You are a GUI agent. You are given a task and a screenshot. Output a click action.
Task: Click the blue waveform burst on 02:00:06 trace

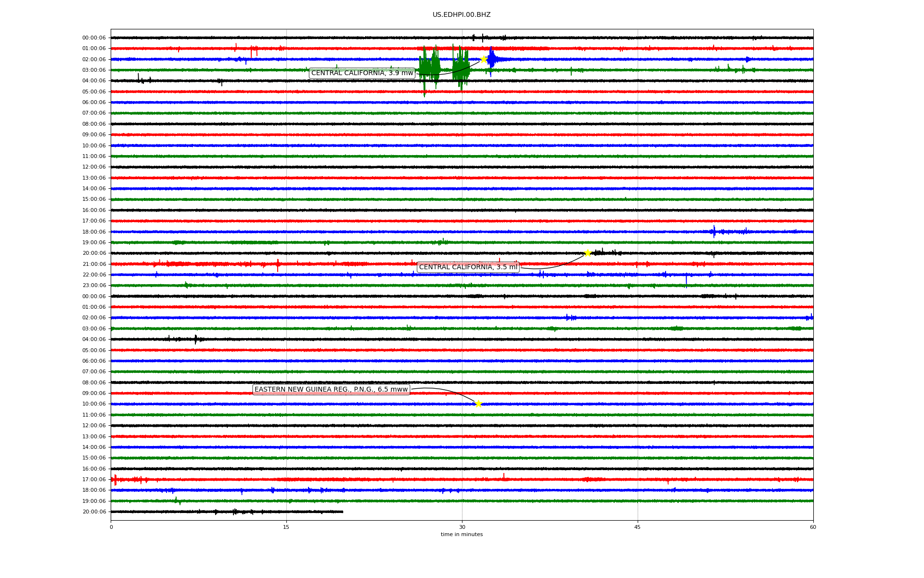point(491,60)
